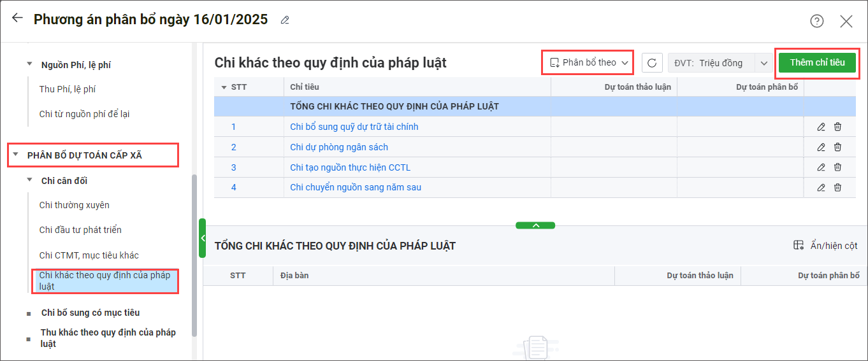Select Chi thường xuyên in the sidebar
The width and height of the screenshot is (868, 361).
point(75,205)
